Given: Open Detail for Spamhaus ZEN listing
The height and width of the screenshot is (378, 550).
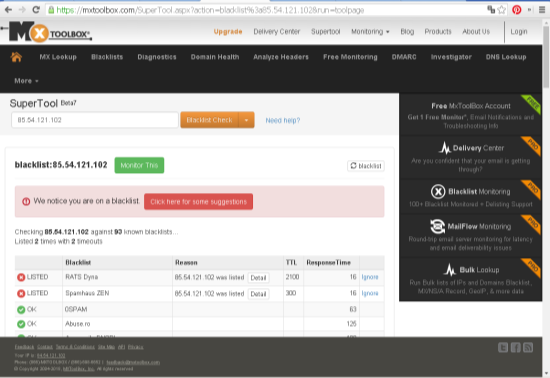Looking at the screenshot, I should [x=258, y=294].
